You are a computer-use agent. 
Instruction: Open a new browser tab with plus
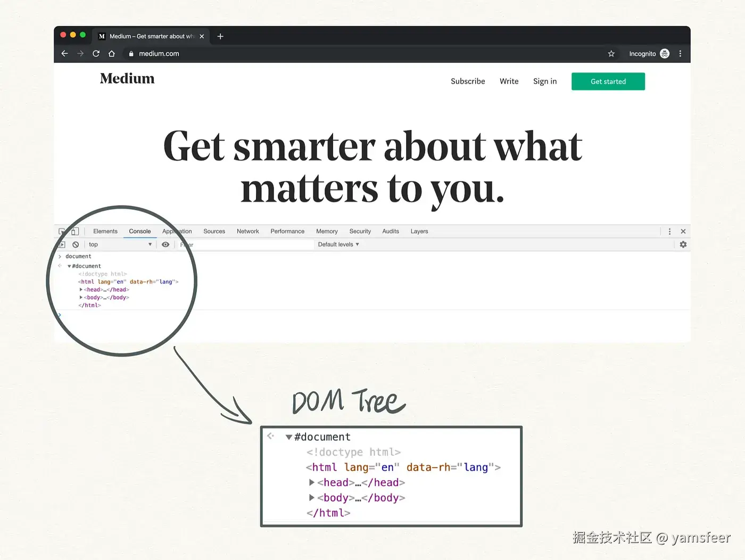(x=220, y=36)
